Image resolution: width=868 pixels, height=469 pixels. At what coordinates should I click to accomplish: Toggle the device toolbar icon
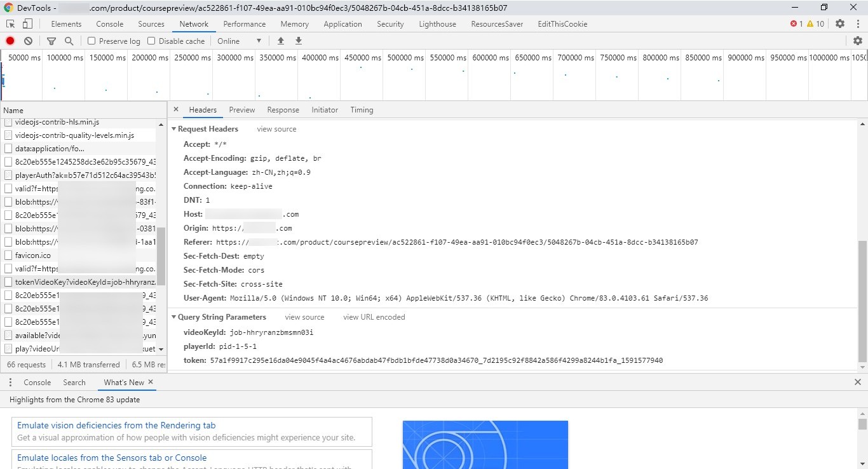pyautogui.click(x=27, y=24)
